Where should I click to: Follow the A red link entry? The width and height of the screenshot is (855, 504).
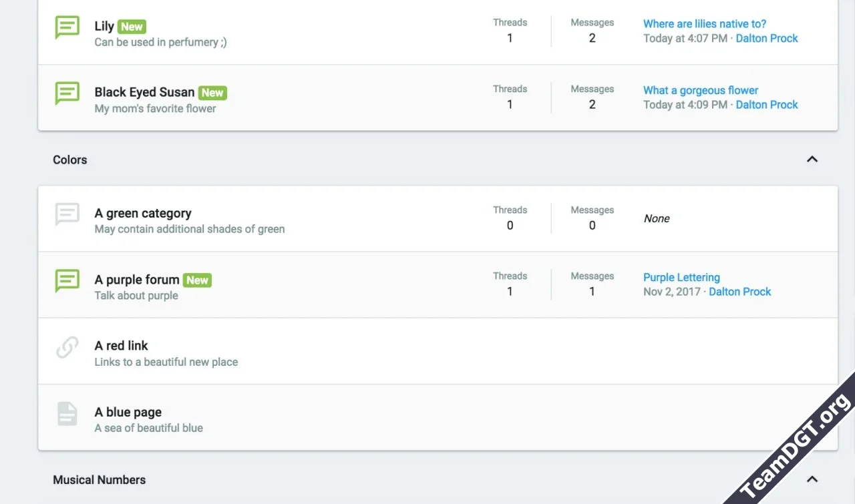(122, 346)
